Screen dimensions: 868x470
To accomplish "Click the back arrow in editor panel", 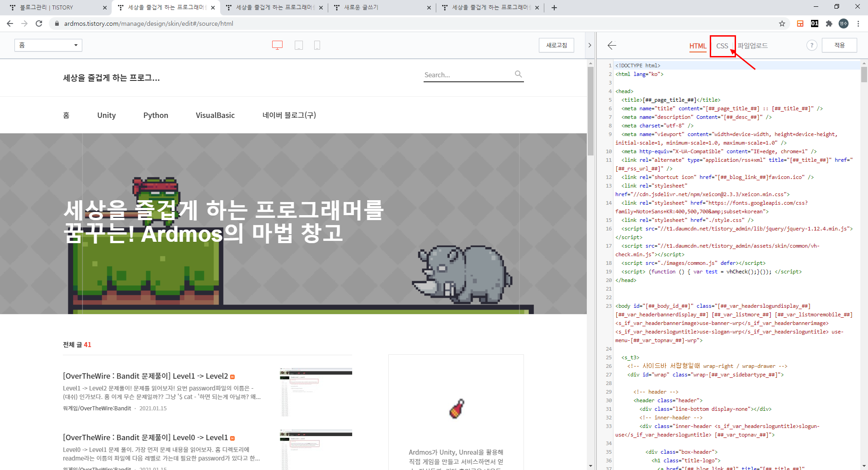I will pyautogui.click(x=612, y=45).
